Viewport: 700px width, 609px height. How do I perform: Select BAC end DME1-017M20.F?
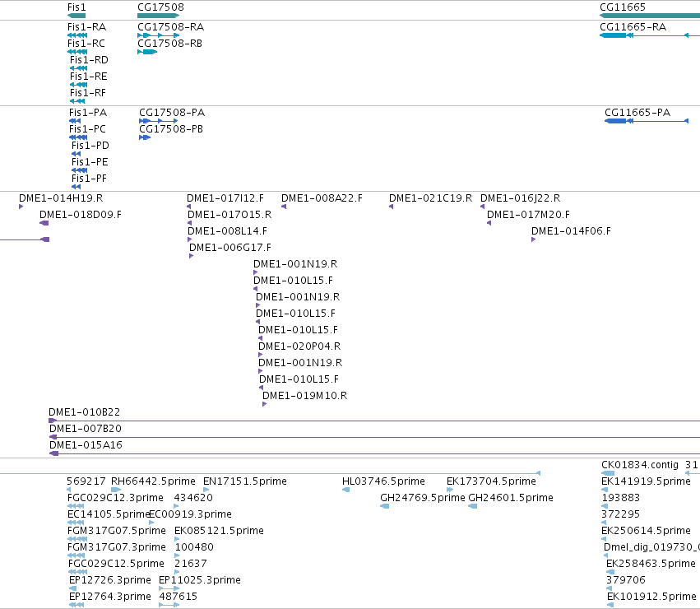(529, 215)
